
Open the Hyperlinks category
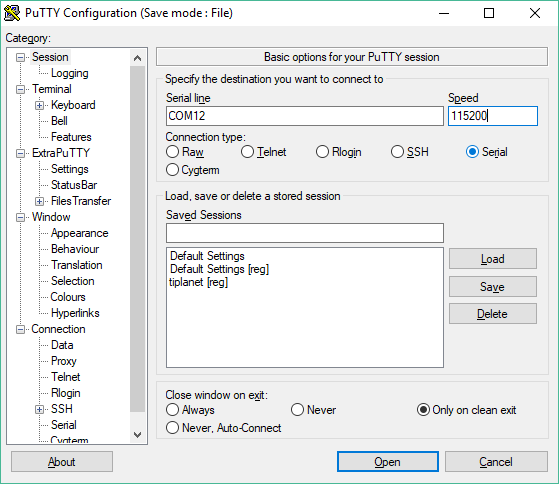coord(75,313)
